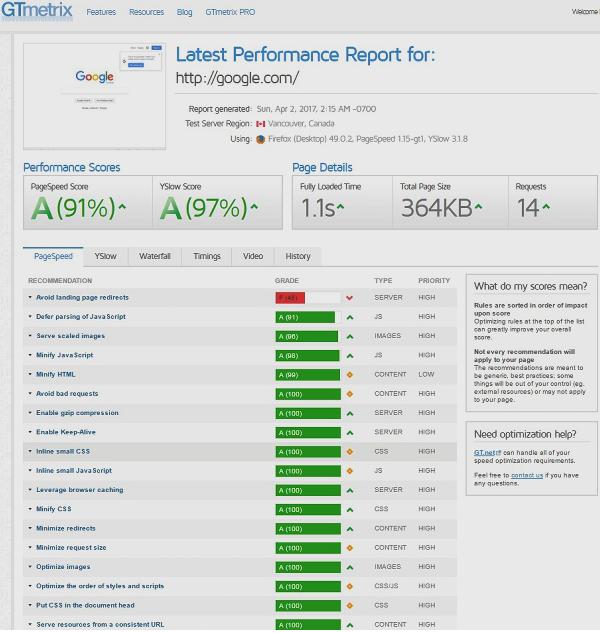Screen dimensions: 600x633
Task: Click A (81) grade bar for Defer parsing
Action: (x=305, y=317)
